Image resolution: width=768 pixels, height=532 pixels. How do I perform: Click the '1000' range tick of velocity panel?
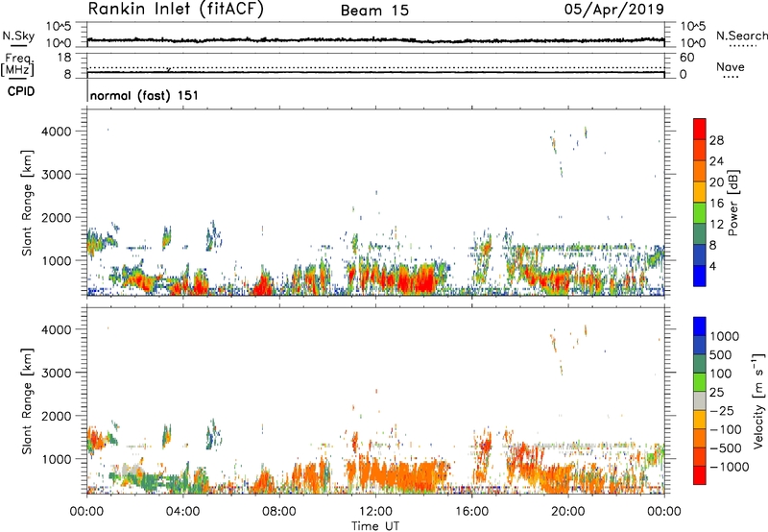pos(57,459)
